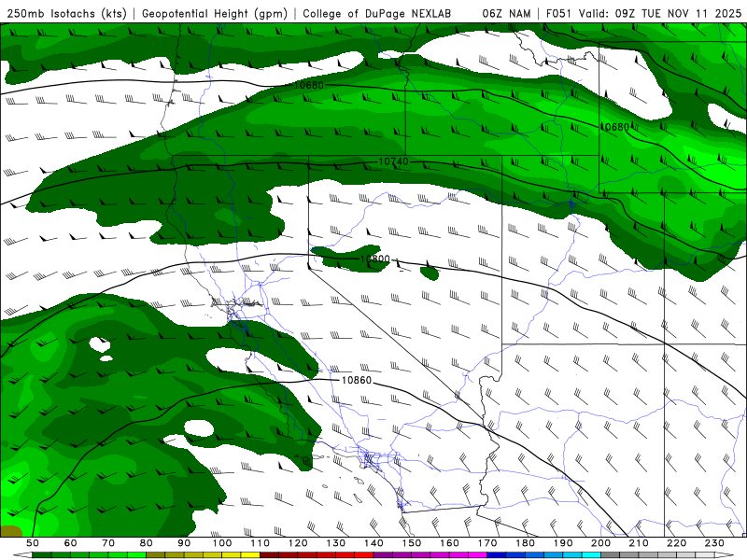The height and width of the screenshot is (560, 747).
Task: Click the 150 value on the color scale
Action: pos(412,543)
